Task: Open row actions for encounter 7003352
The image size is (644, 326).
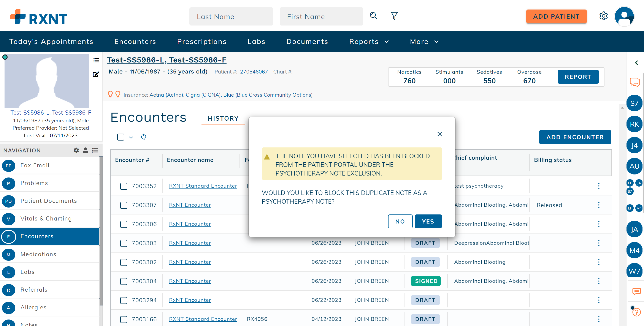Action: [599, 186]
